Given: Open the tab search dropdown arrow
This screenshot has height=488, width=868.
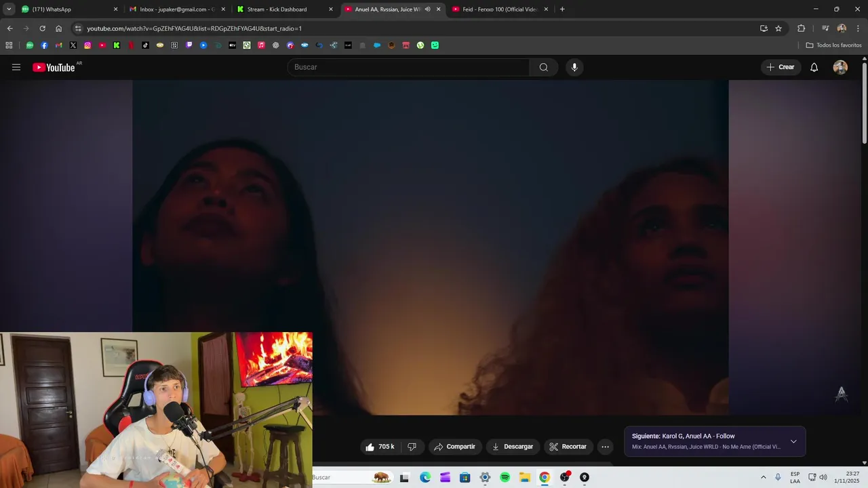Looking at the screenshot, I should [x=9, y=9].
